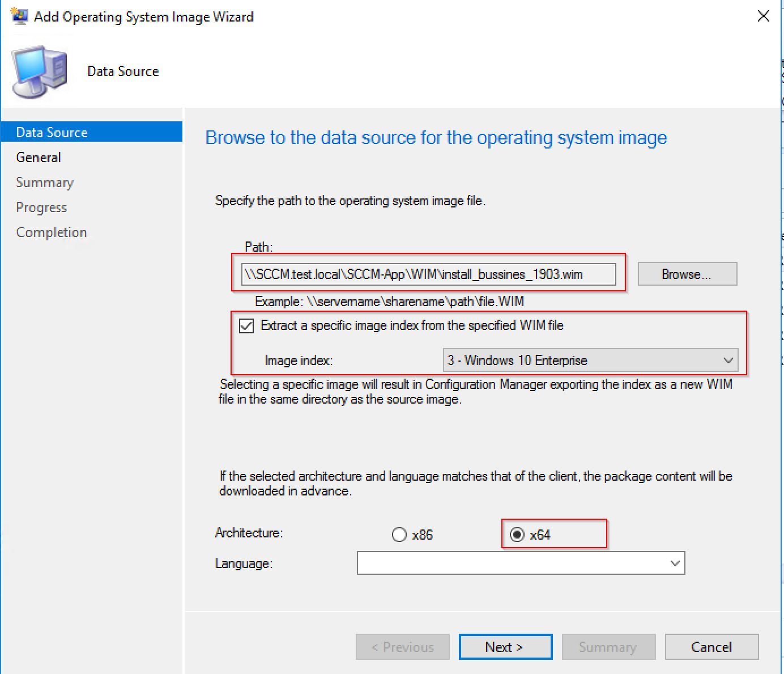The height and width of the screenshot is (674, 784).
Task: Click the Previous button
Action: click(x=402, y=647)
